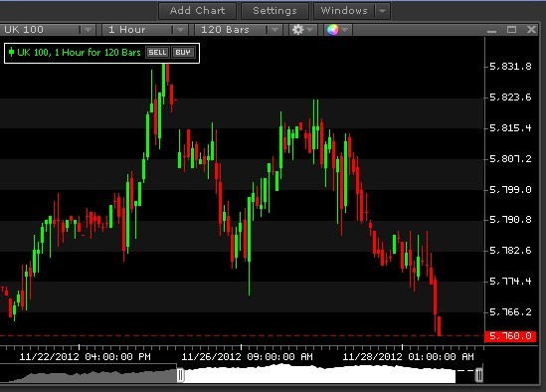Grab the left range slider handle
The image size is (546, 392).
[180, 375]
